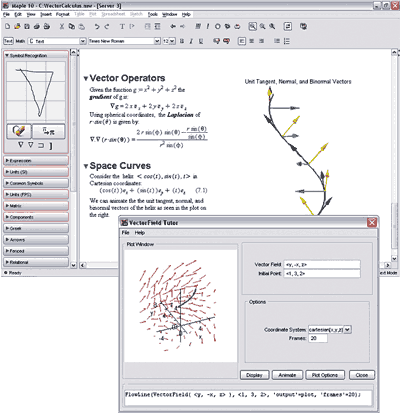
Task: Create a new Maple document
Action: coord(7,26)
